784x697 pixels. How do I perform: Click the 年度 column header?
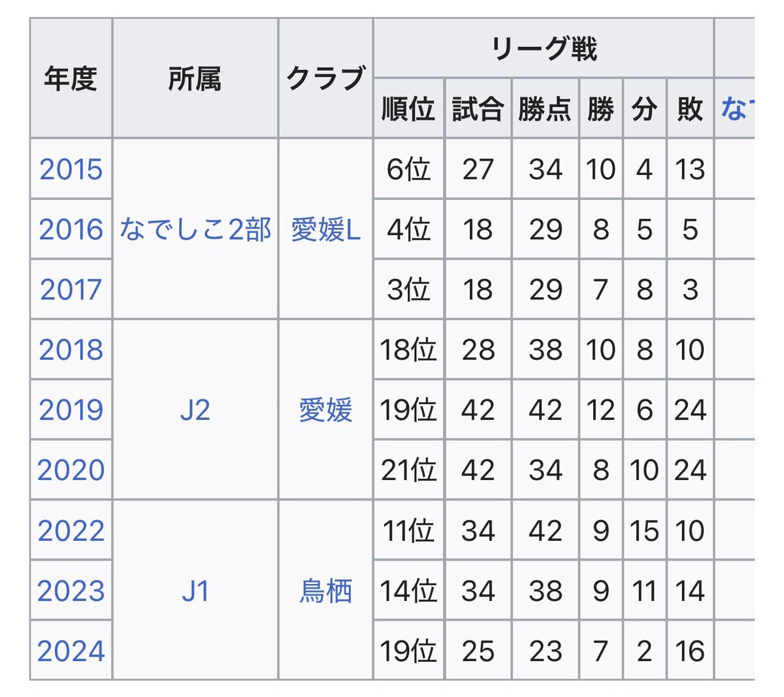[71, 78]
